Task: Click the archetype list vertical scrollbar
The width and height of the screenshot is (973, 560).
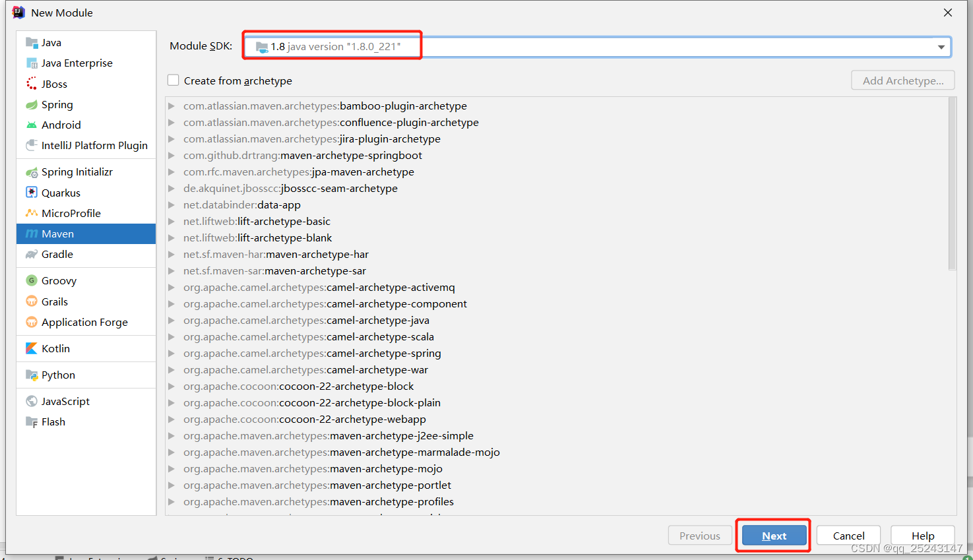Action: (x=952, y=184)
